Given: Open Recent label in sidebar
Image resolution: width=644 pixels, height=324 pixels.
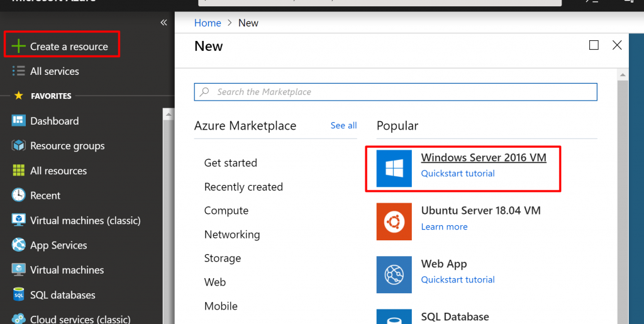Looking at the screenshot, I should pyautogui.click(x=45, y=195).
